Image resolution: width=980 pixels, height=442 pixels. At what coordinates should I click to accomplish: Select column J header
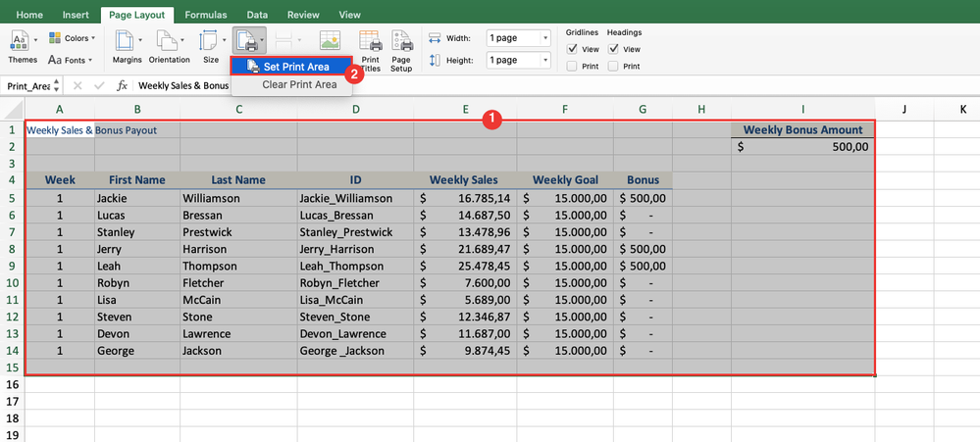[904, 110]
